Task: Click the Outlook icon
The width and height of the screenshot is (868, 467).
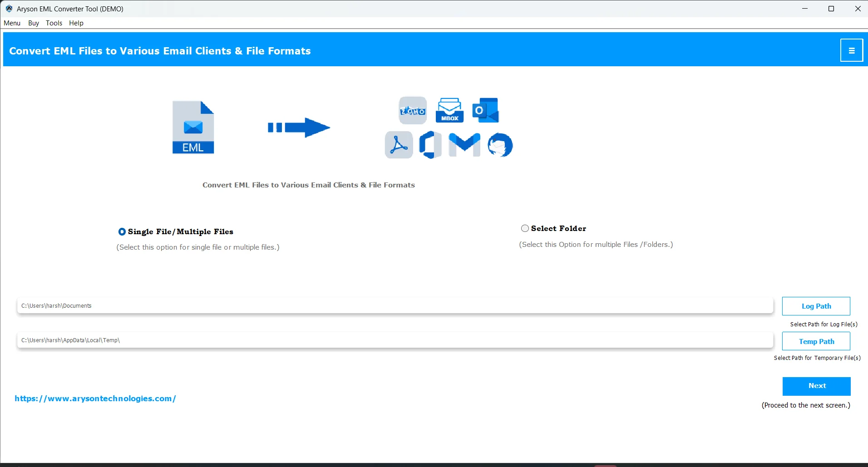Action: [x=485, y=110]
